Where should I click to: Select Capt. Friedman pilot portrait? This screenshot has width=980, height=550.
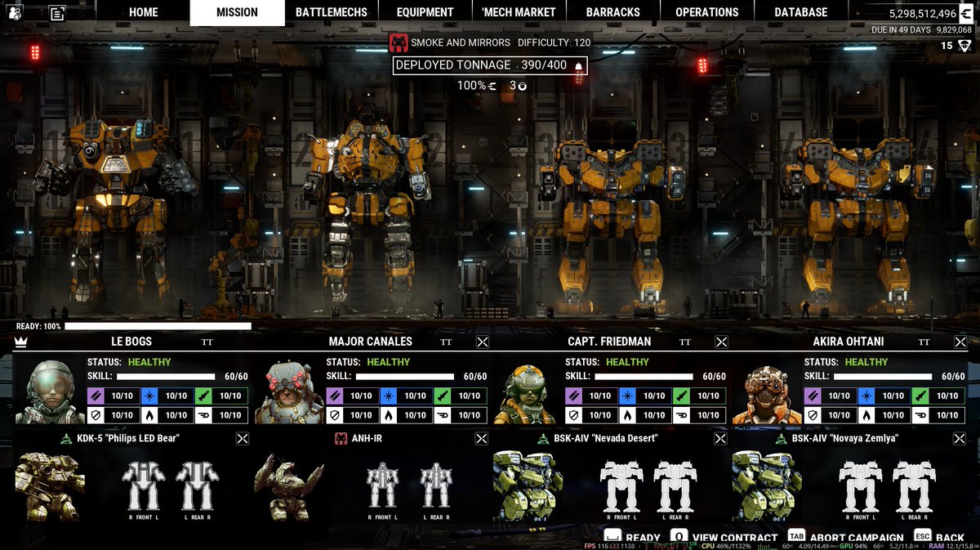pyautogui.click(x=527, y=395)
